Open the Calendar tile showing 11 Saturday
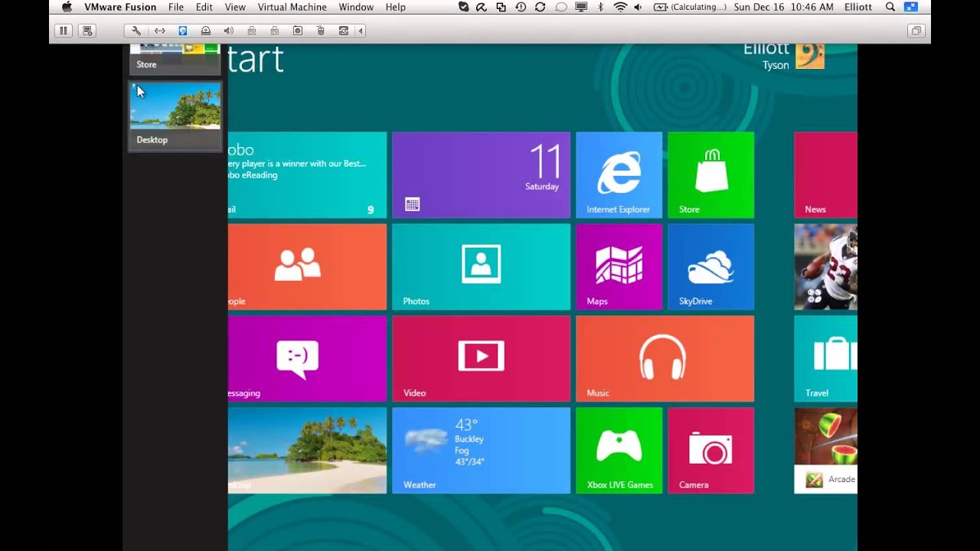The image size is (980, 551). 481,175
